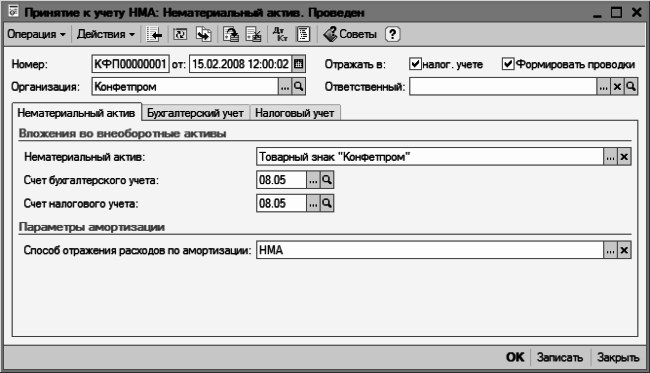Screen dimensions: 650x373
Task: Open ellipsis for Счет налогового учета
Action: pyautogui.click(x=313, y=203)
